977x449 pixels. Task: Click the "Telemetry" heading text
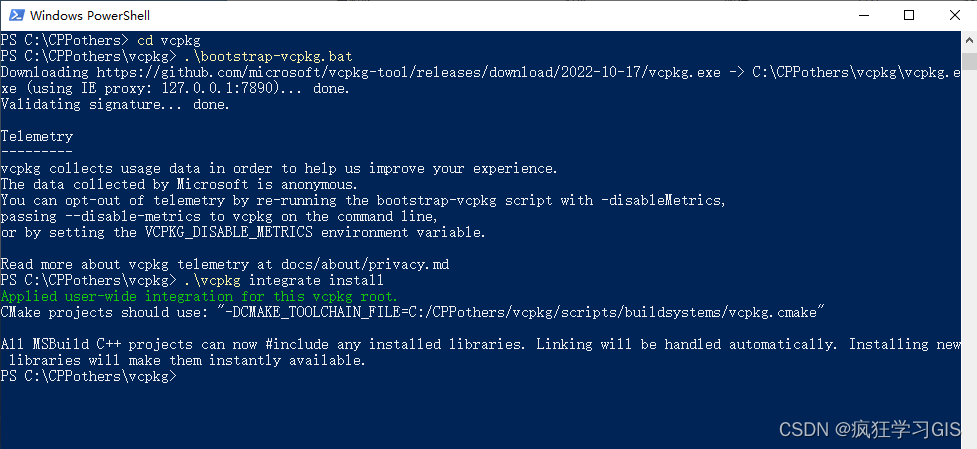tap(37, 136)
